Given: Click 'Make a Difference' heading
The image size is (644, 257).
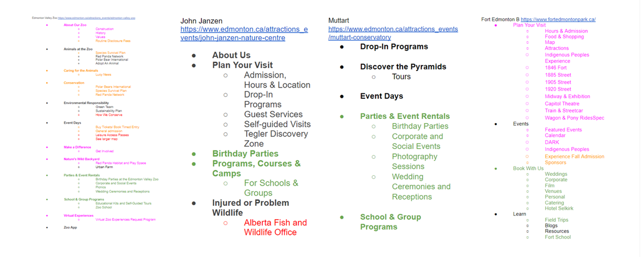Looking at the screenshot, I should click(x=77, y=147).
